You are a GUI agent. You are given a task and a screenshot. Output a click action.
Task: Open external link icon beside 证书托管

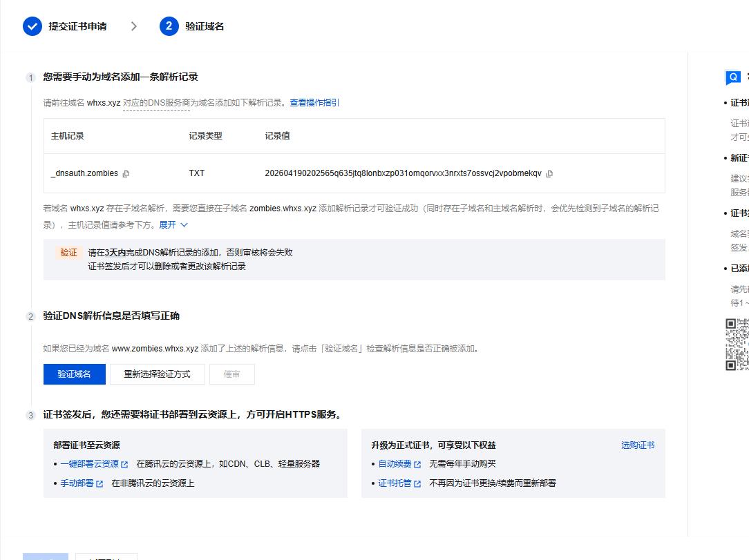417,483
